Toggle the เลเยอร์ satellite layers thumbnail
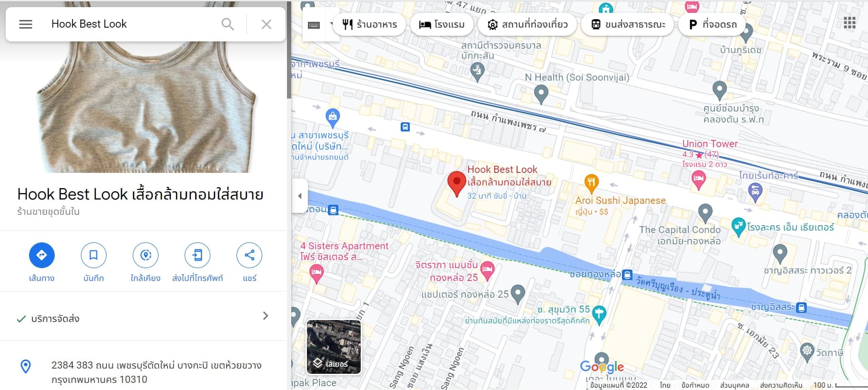Image resolution: width=868 pixels, height=390 pixels. point(334,347)
